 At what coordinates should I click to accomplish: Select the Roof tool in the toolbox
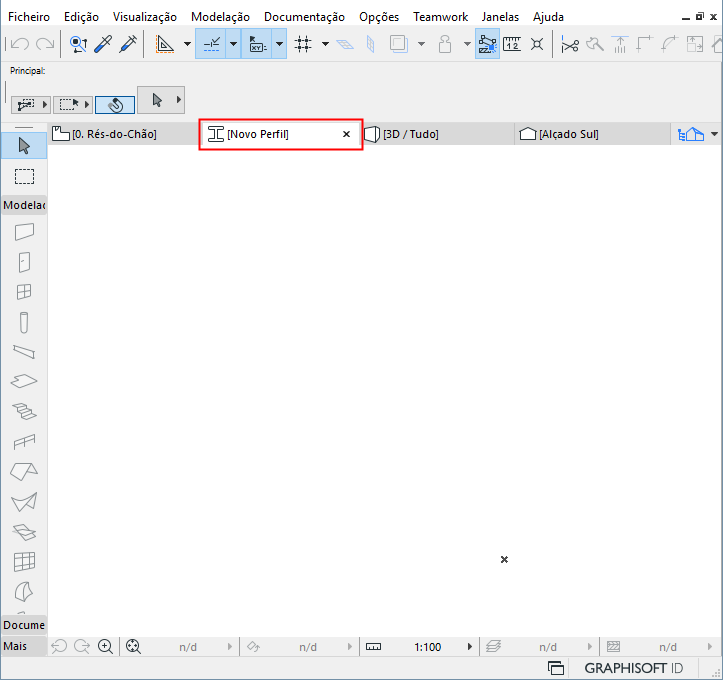pyautogui.click(x=24, y=472)
